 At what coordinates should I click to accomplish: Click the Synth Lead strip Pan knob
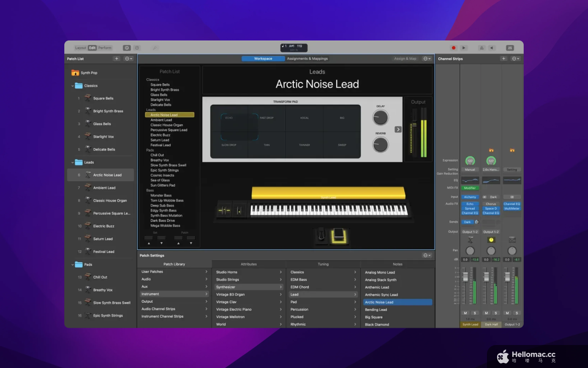click(x=470, y=251)
